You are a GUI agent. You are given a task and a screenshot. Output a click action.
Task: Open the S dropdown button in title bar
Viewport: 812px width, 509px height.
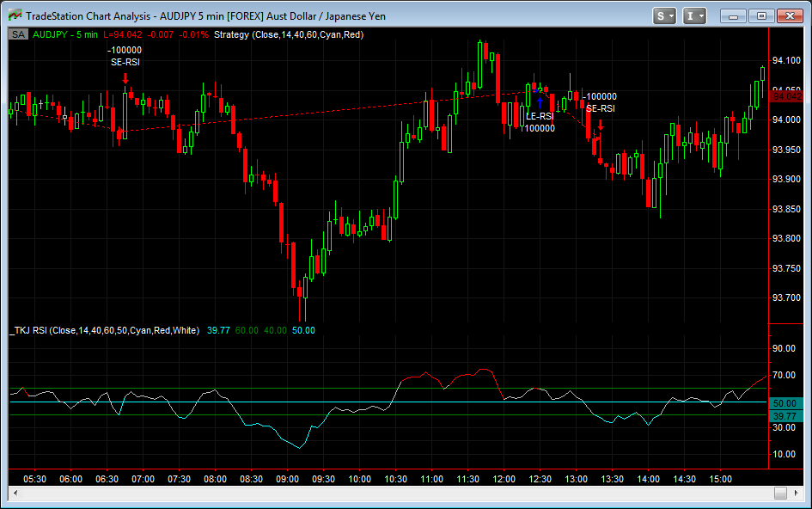click(664, 16)
